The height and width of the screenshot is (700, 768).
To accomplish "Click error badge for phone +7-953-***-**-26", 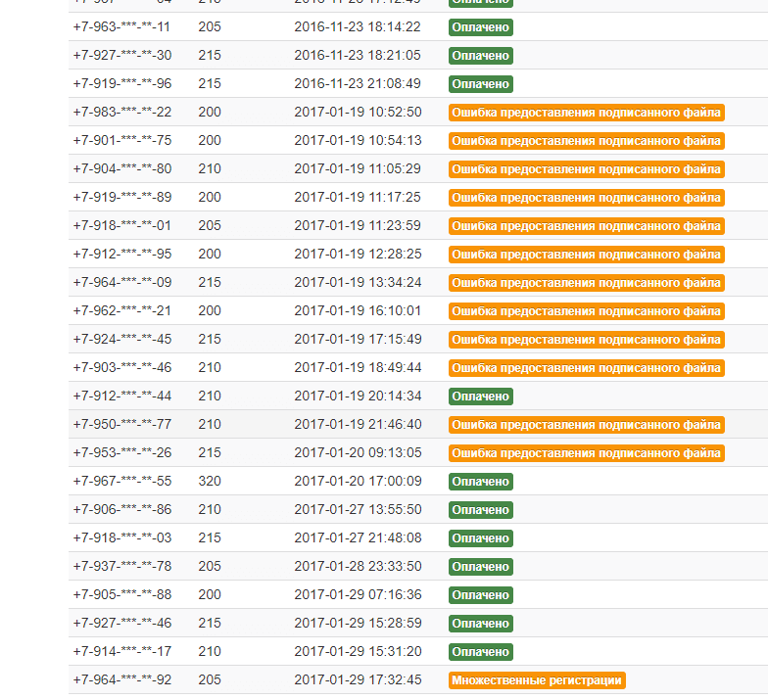I will click(x=586, y=453).
